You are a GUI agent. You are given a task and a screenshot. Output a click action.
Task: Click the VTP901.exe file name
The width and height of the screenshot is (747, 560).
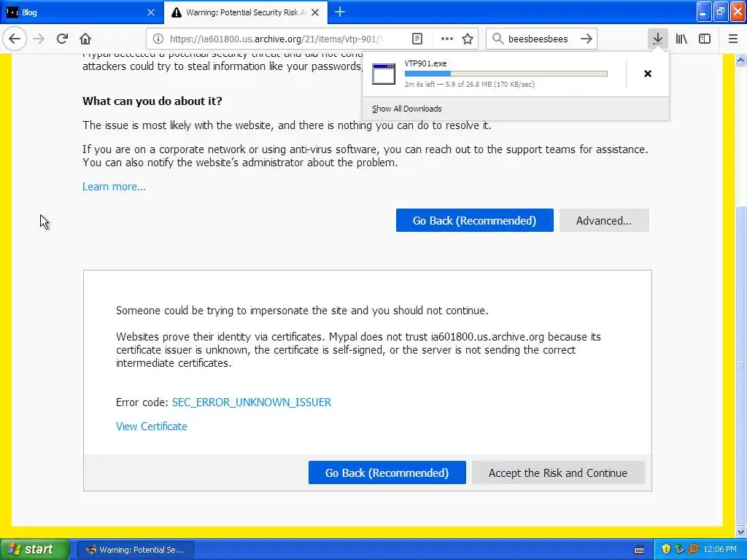(425, 63)
